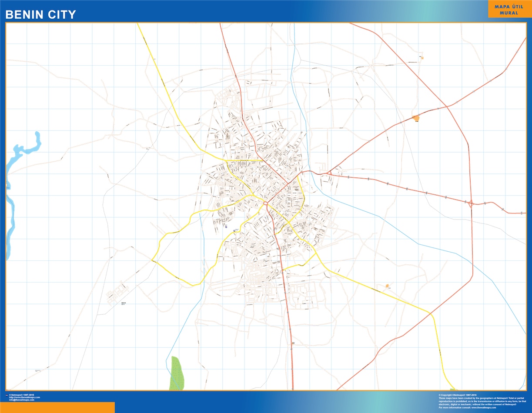Image resolution: width=532 pixels, height=413 pixels.
Task: Click the blue lake on the left edge
Action: pyautogui.click(x=27, y=146)
